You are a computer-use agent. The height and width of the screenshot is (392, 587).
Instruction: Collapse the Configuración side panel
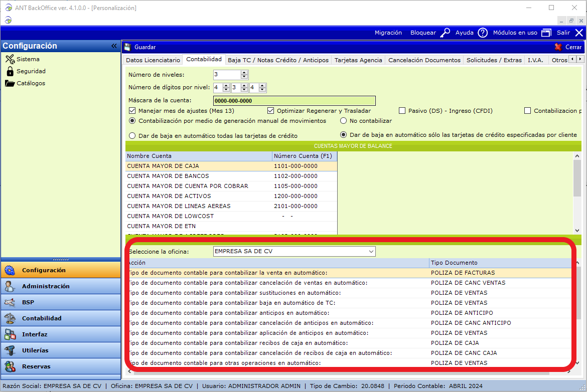coord(114,46)
